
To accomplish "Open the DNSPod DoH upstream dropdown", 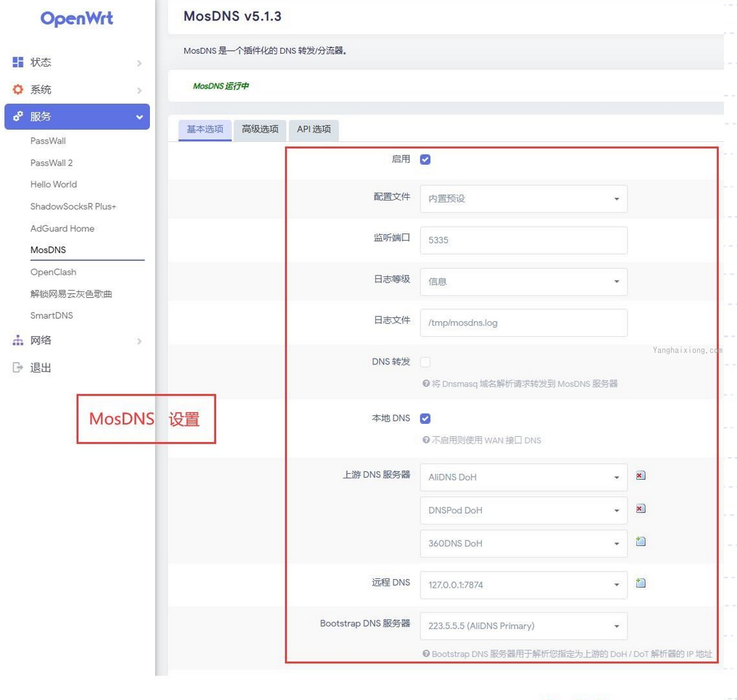I will click(x=524, y=510).
